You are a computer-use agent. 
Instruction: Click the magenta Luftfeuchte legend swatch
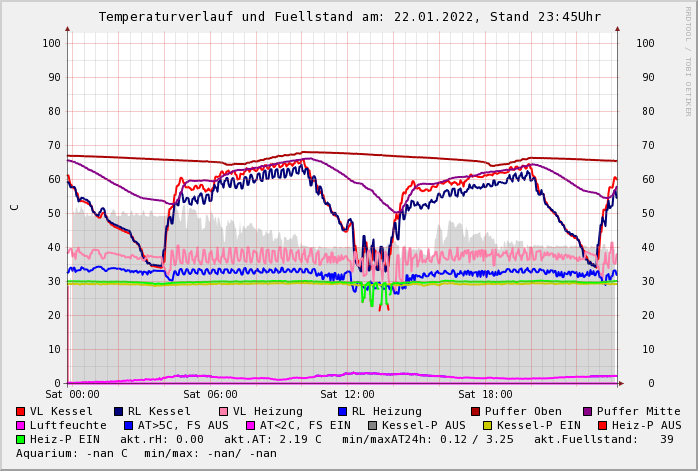point(20,426)
